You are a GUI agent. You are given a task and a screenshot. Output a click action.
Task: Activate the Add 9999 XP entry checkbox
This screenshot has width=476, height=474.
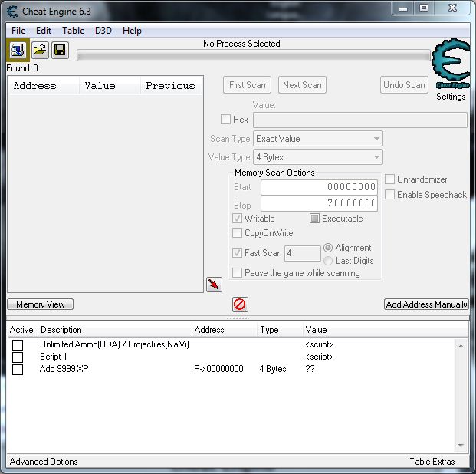(18, 370)
